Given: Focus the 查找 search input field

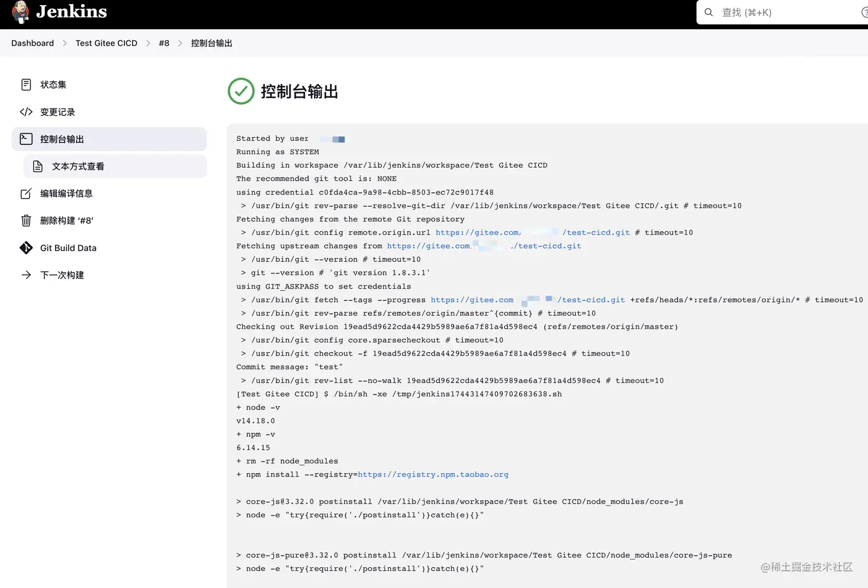Looking at the screenshot, I should pyautogui.click(x=782, y=12).
